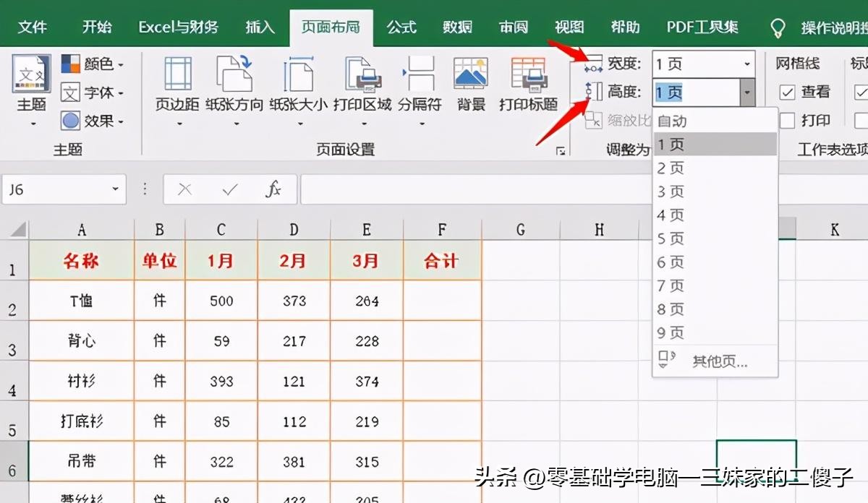Expand the 宽度 width dropdown
This screenshot has width=868, height=503.
[x=746, y=64]
